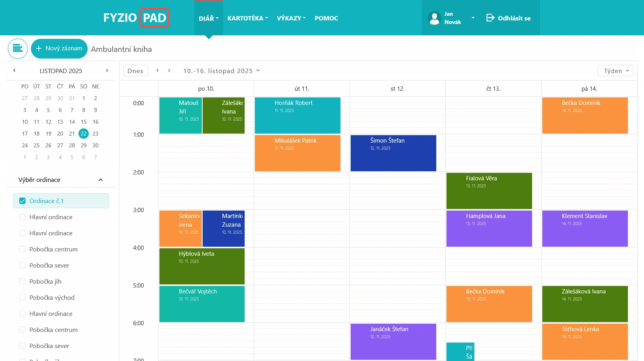Click Odhlásit se to log out
Image resolution: width=644 pixels, height=361 pixels.
click(514, 18)
